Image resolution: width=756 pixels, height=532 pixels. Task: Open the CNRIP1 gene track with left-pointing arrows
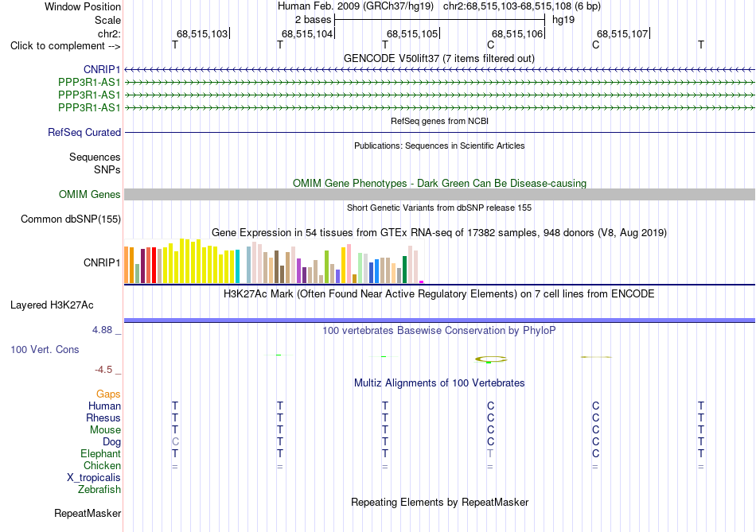(439, 70)
